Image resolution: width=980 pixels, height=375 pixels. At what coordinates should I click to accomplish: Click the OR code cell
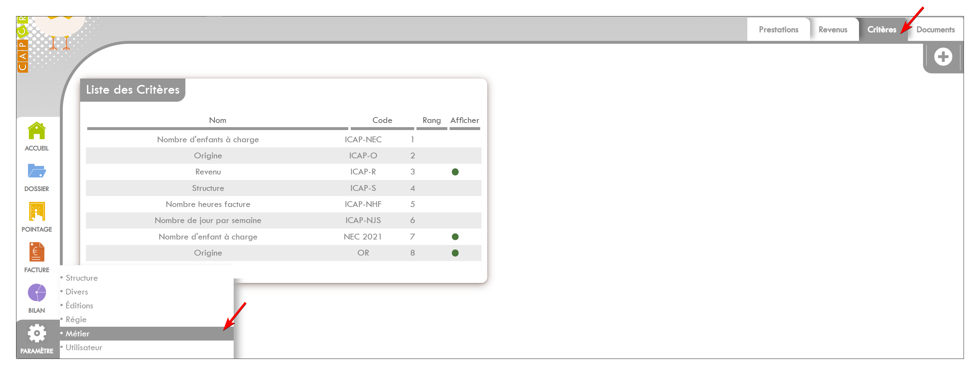click(363, 253)
